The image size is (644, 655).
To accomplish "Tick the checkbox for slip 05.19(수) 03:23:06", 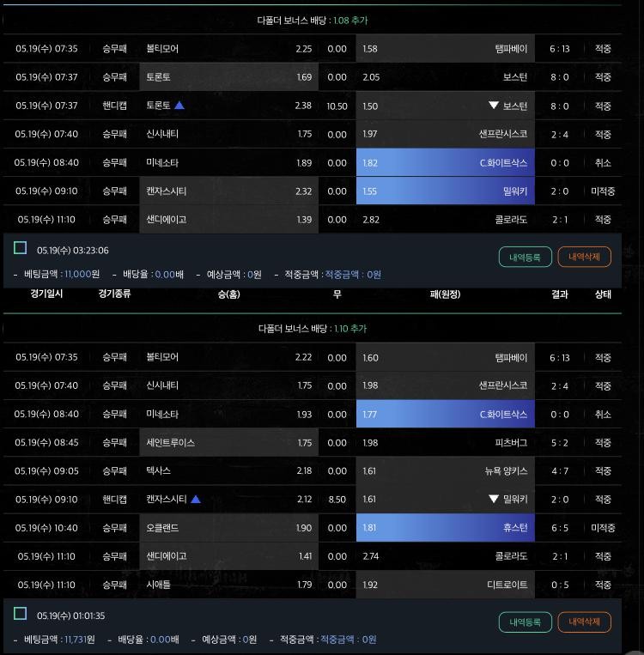I will tap(20, 248).
